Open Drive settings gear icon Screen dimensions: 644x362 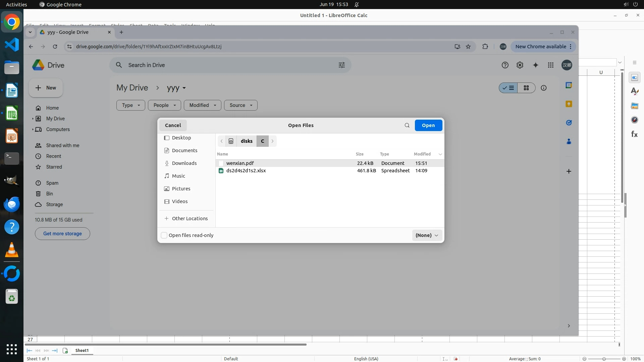click(x=520, y=65)
